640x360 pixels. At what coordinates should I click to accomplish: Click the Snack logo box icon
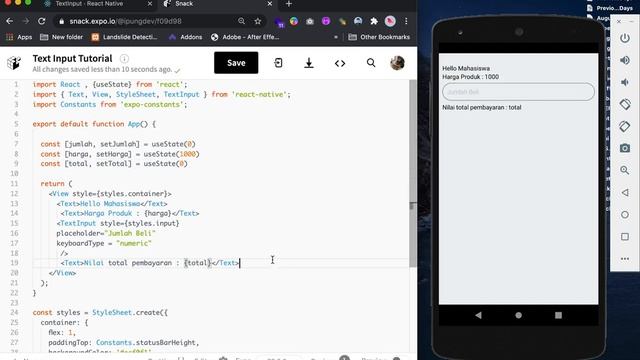point(14,63)
